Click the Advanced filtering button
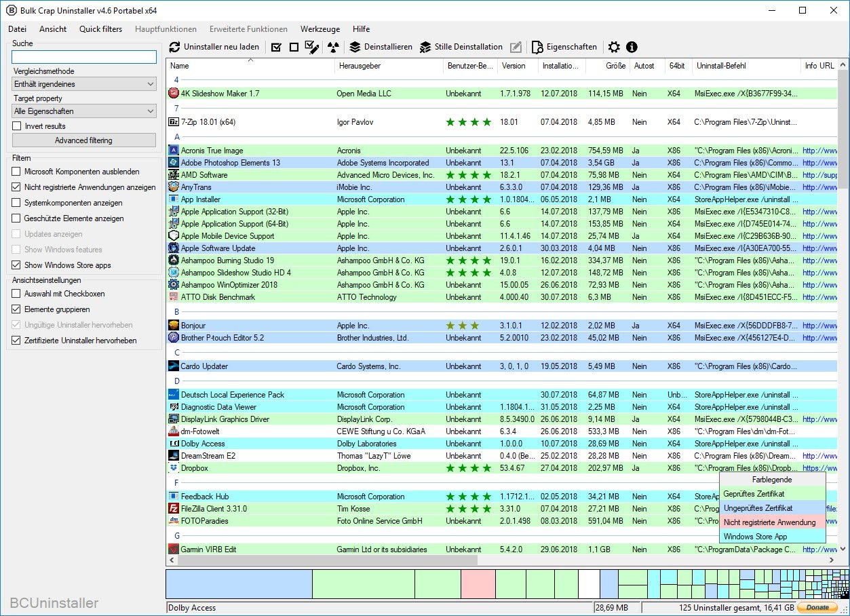This screenshot has height=616, width=850. pyautogui.click(x=84, y=140)
